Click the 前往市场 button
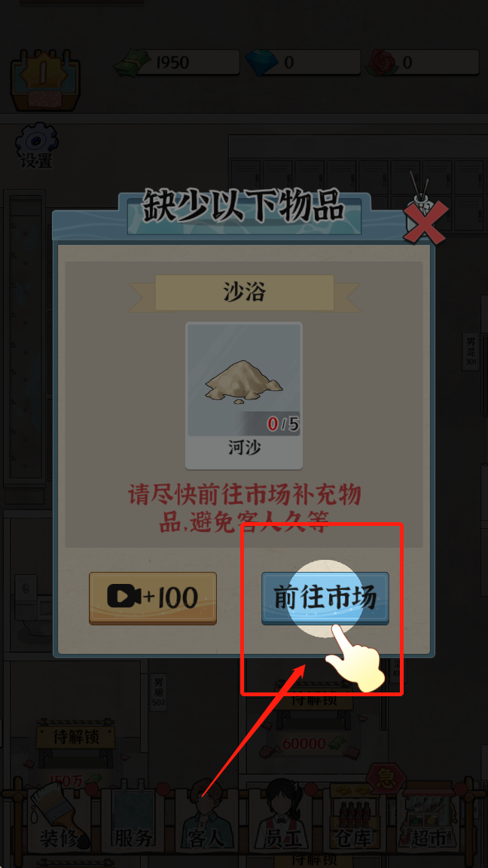488x868 pixels. click(x=325, y=598)
